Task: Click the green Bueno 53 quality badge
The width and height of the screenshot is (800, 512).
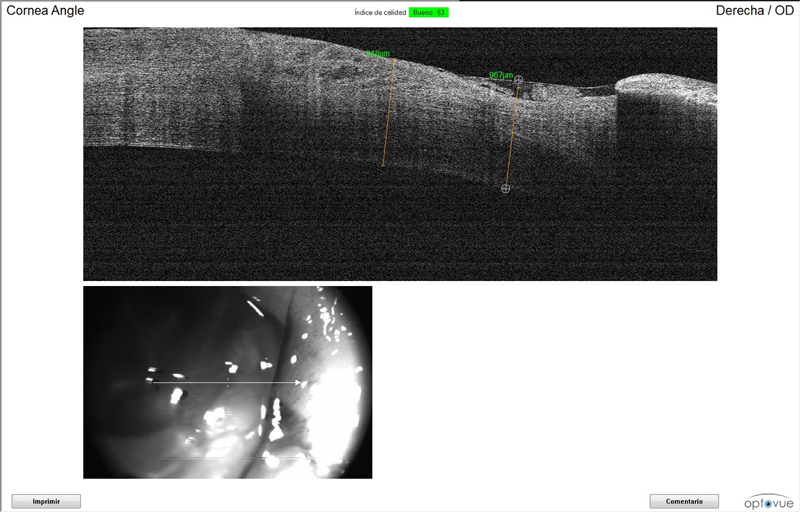Action: (x=429, y=12)
